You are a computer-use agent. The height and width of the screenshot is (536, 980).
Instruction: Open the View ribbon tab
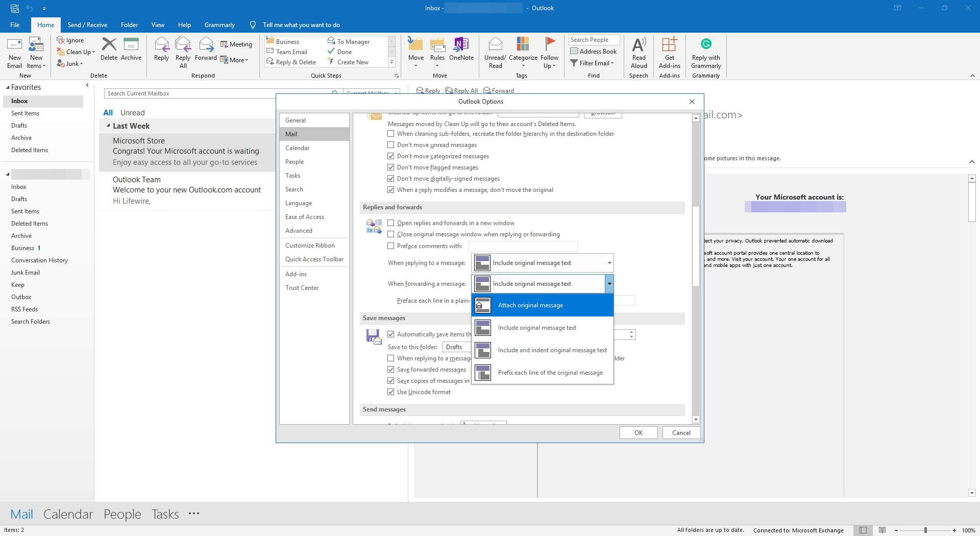[x=158, y=25]
